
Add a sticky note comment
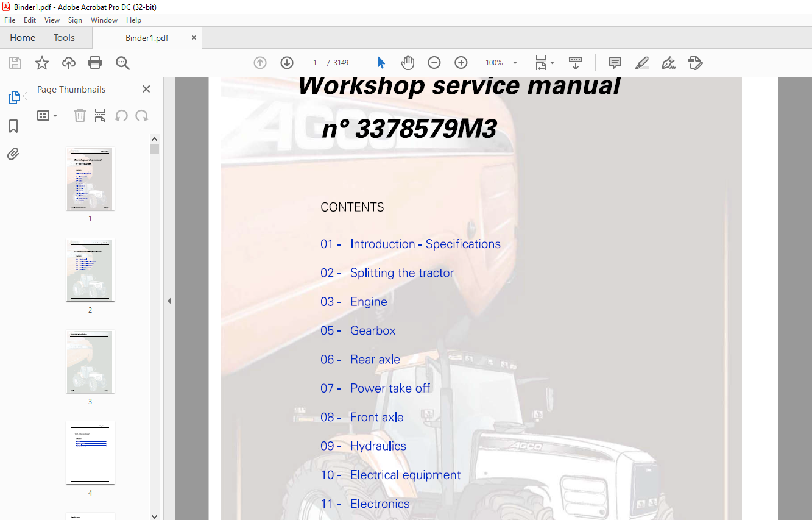pos(615,63)
